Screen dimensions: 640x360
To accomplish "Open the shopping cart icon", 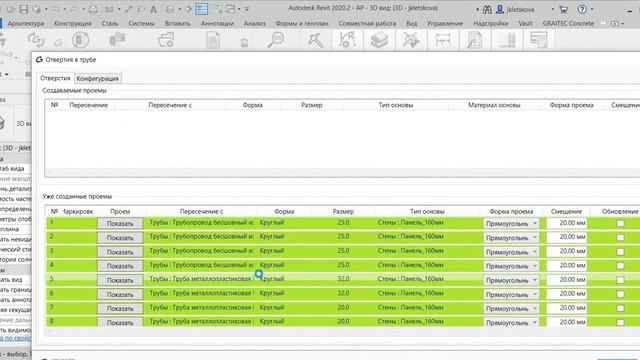I will (x=564, y=9).
